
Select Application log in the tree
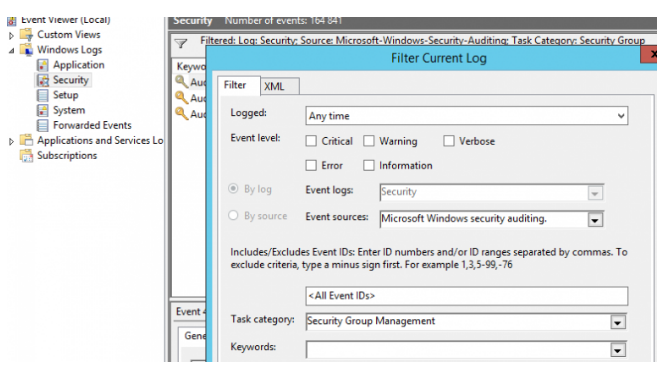coord(79,65)
